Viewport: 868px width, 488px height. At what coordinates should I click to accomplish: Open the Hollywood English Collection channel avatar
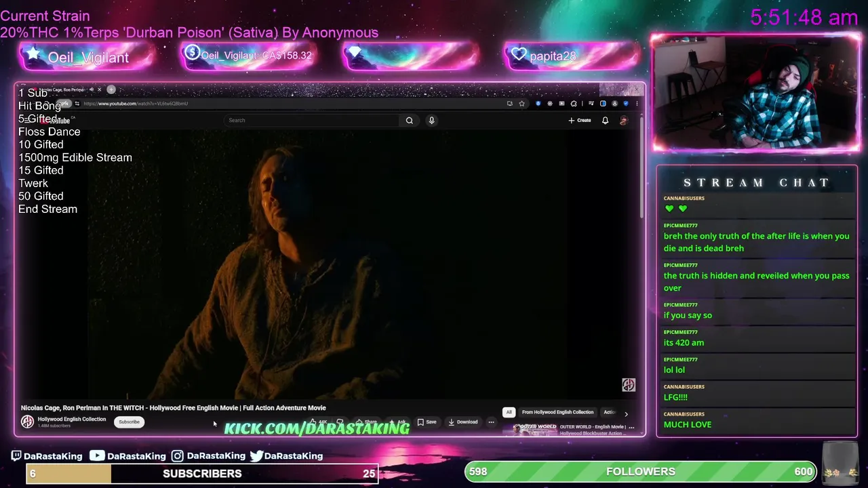click(x=27, y=422)
